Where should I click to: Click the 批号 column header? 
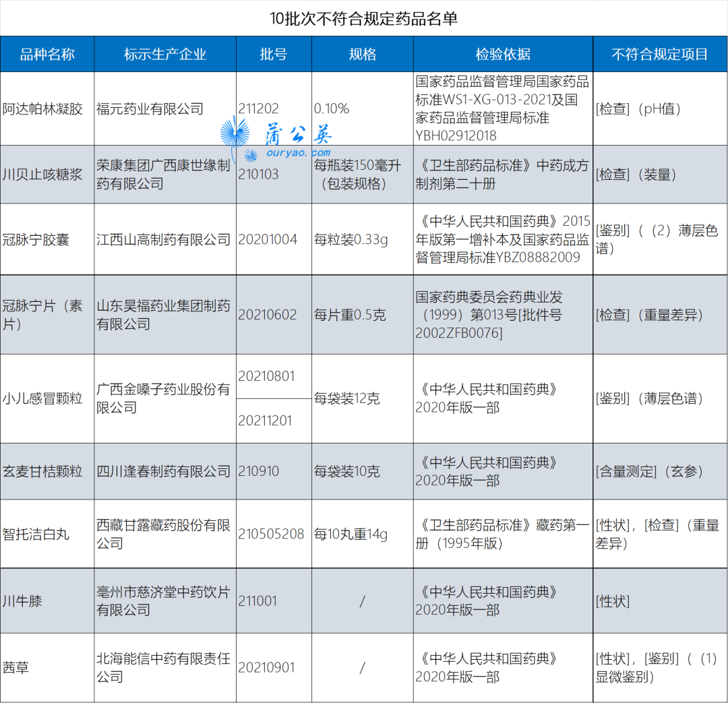pyautogui.click(x=274, y=55)
